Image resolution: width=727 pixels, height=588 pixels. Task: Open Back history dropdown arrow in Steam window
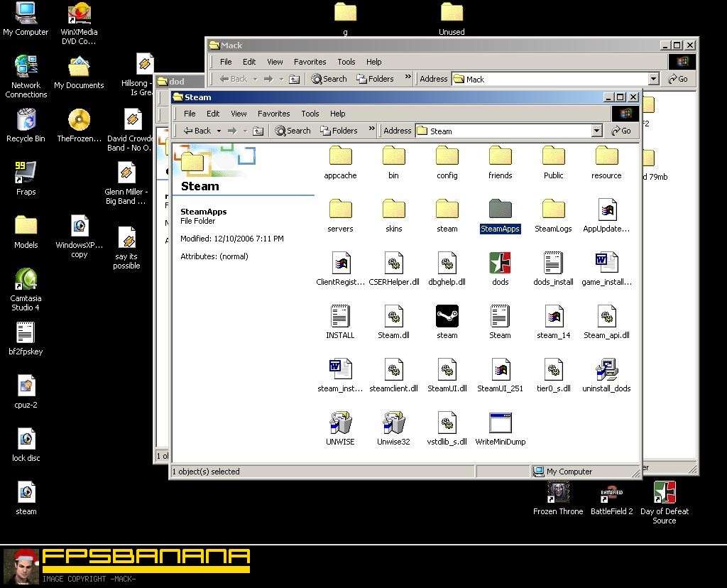tap(219, 131)
